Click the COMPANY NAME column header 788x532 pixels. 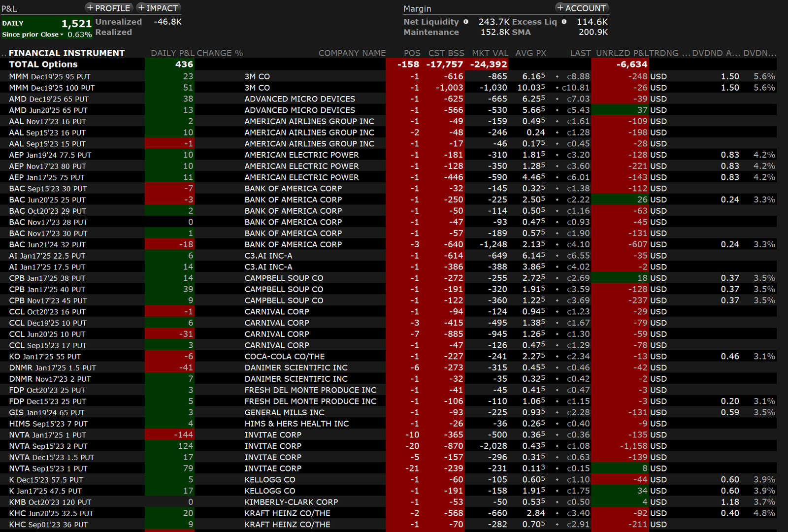click(x=352, y=53)
